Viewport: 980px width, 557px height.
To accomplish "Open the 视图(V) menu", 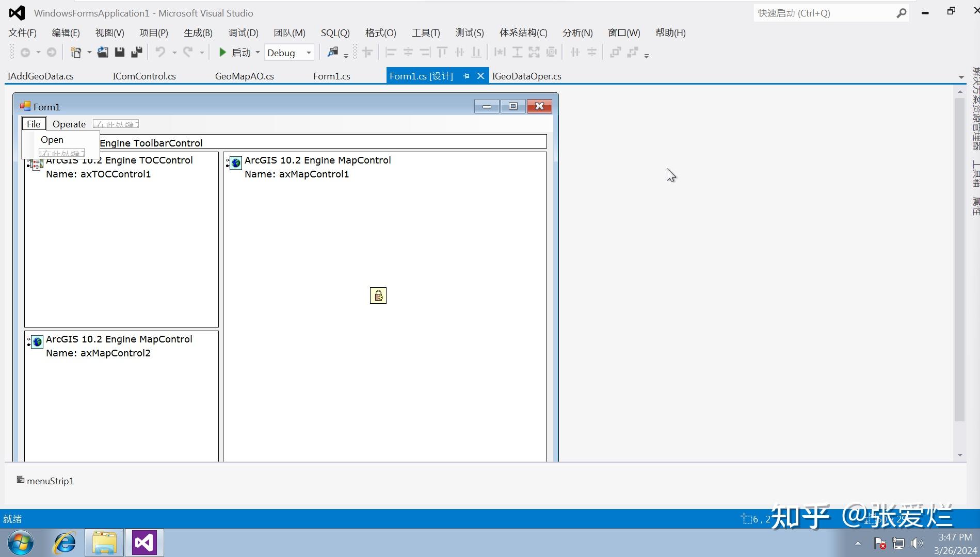I will point(109,33).
